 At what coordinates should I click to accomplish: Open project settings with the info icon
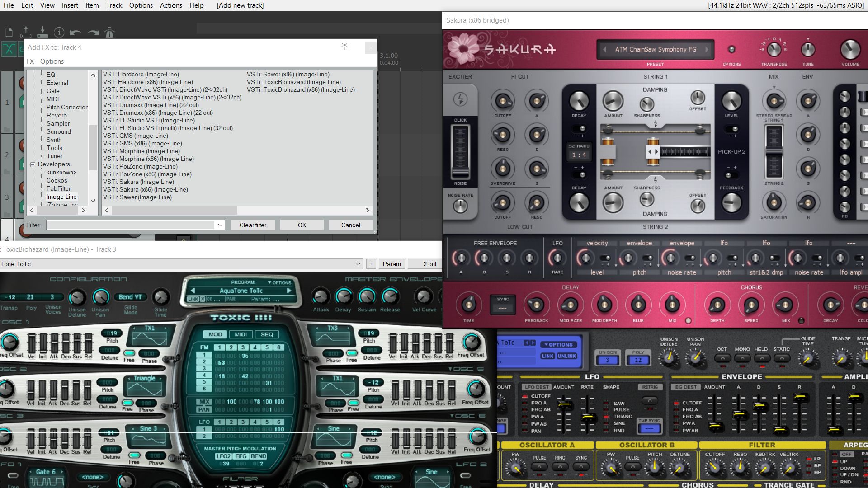(x=59, y=32)
